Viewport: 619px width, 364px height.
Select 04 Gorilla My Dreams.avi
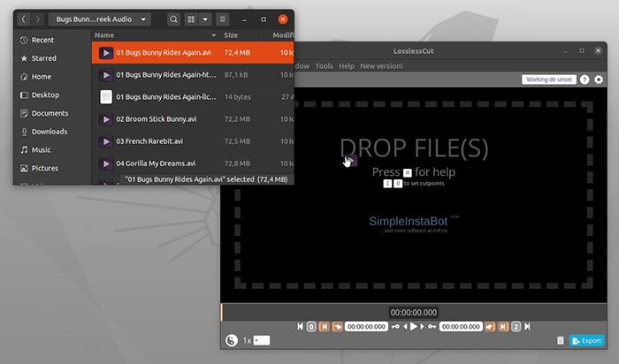click(x=193, y=163)
